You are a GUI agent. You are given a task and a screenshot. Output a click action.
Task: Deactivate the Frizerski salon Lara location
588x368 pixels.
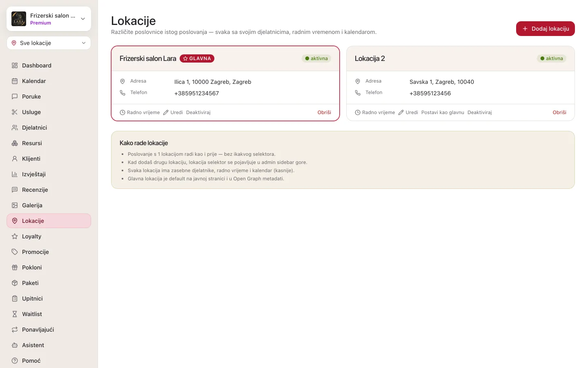(198, 112)
